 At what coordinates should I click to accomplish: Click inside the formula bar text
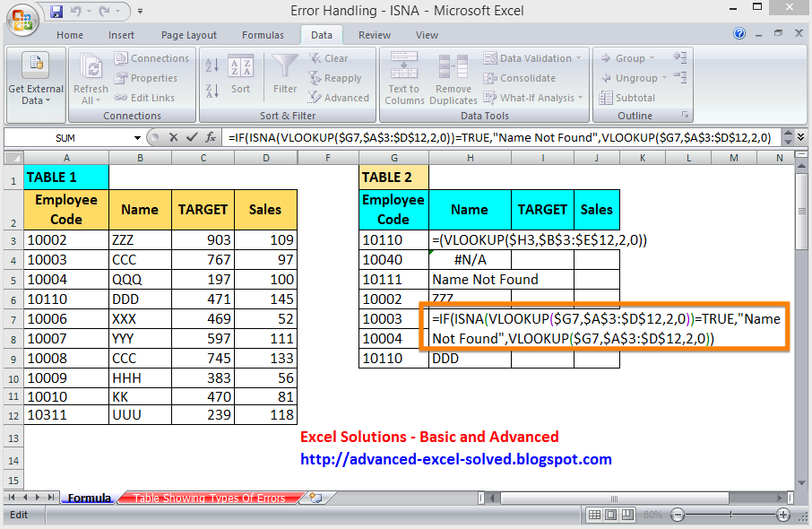(x=500, y=137)
